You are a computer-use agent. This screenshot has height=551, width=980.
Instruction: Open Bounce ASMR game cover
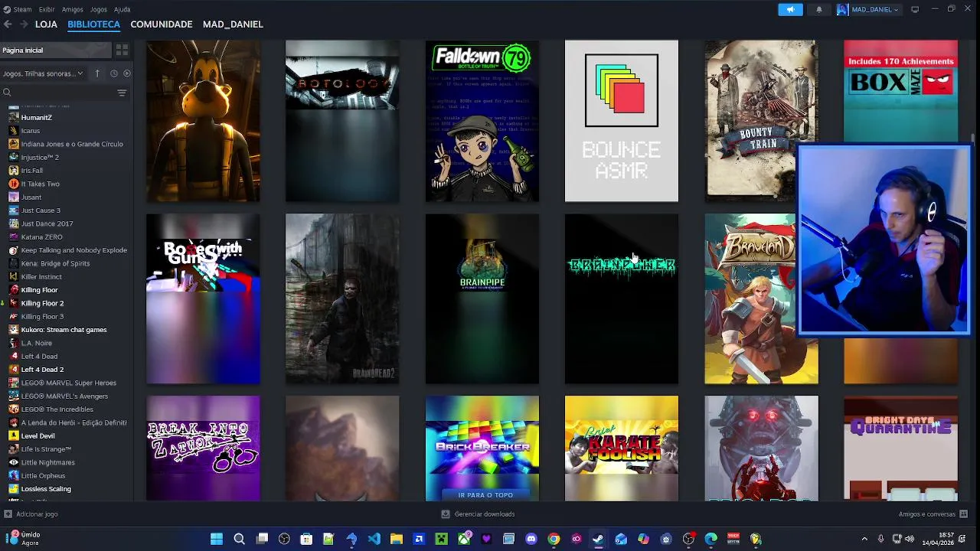(622, 121)
